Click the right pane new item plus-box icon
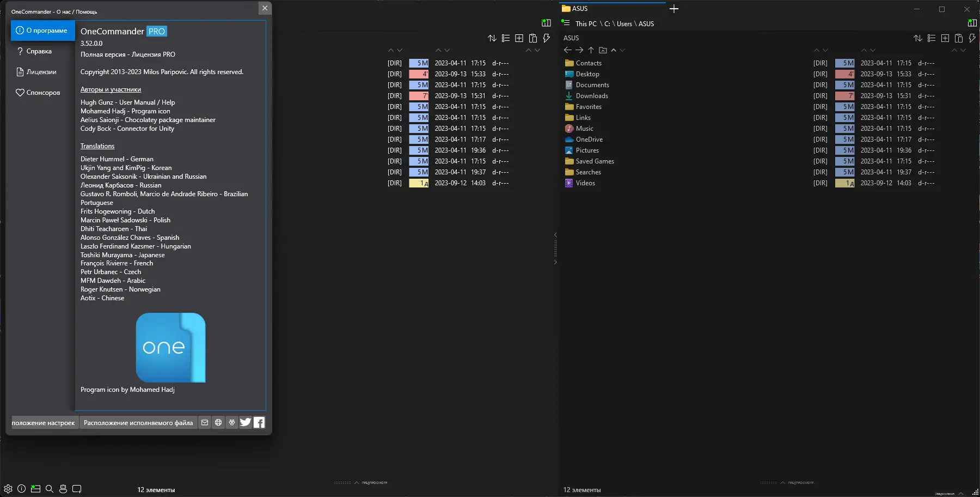 tap(945, 38)
